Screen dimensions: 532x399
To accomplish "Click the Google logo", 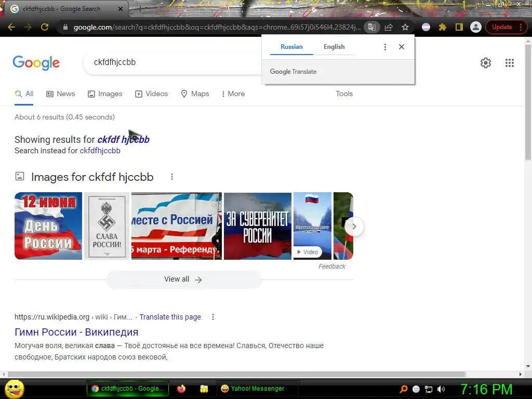I will point(36,63).
